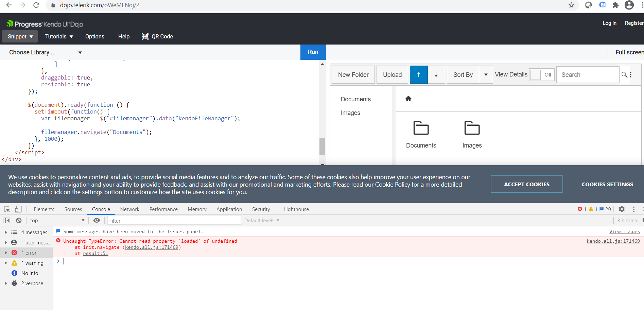
Task: Click the Log in link
Action: click(x=609, y=23)
